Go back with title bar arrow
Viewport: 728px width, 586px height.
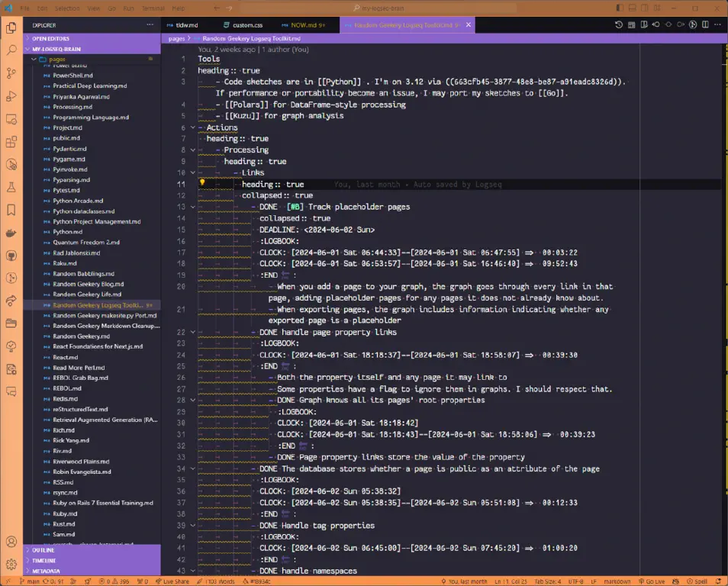(217, 8)
